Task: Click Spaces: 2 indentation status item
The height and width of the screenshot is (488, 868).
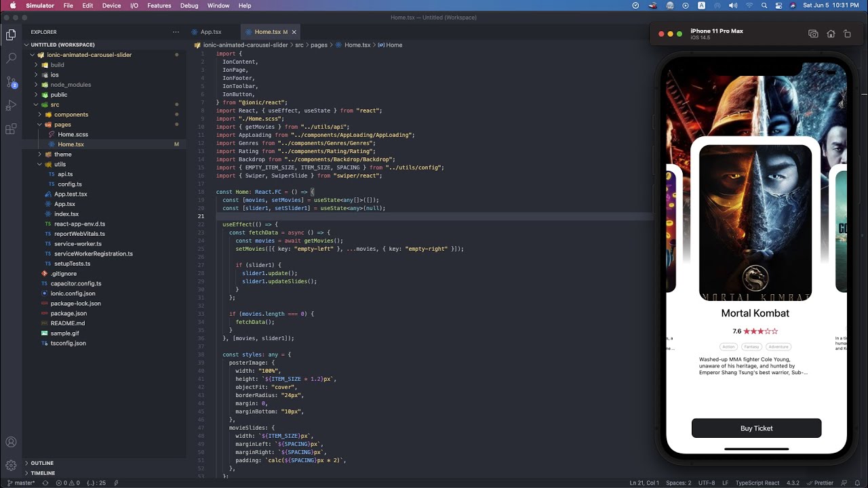Action: click(678, 483)
